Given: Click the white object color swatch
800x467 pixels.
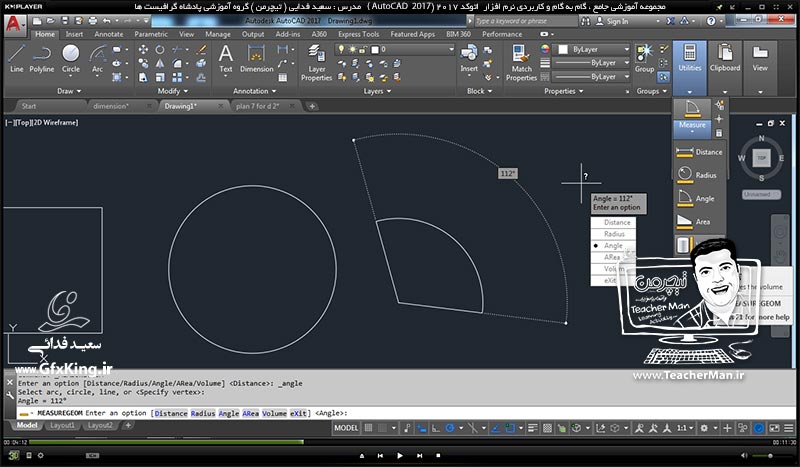Looking at the screenshot, I should tap(563, 50).
